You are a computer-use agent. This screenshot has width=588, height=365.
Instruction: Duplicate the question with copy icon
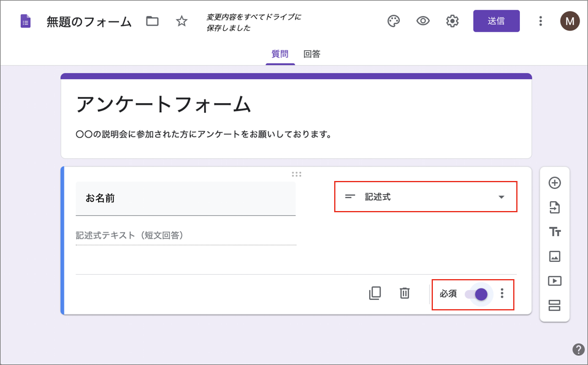[375, 293]
